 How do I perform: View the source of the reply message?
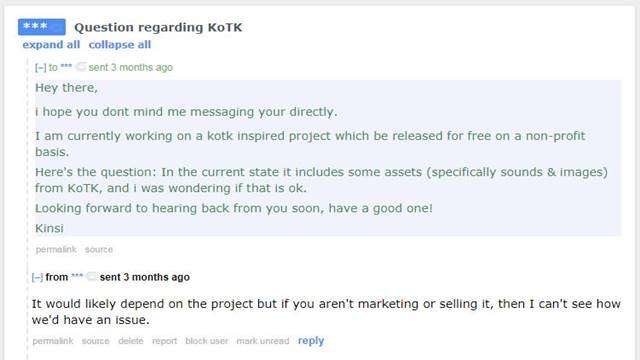(x=96, y=341)
